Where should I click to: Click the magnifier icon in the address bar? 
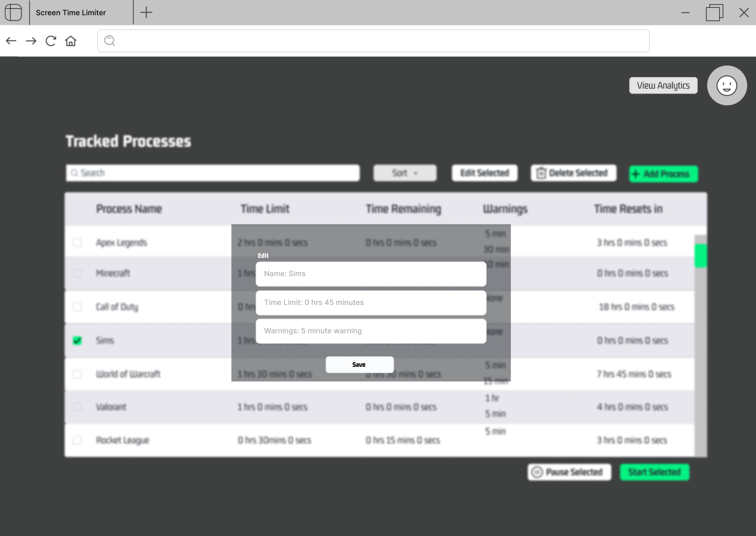click(110, 40)
